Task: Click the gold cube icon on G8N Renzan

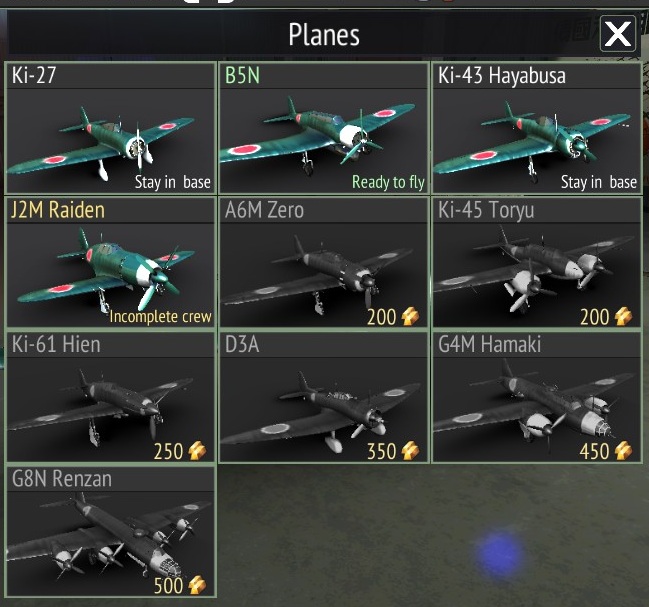Action: click(x=197, y=585)
